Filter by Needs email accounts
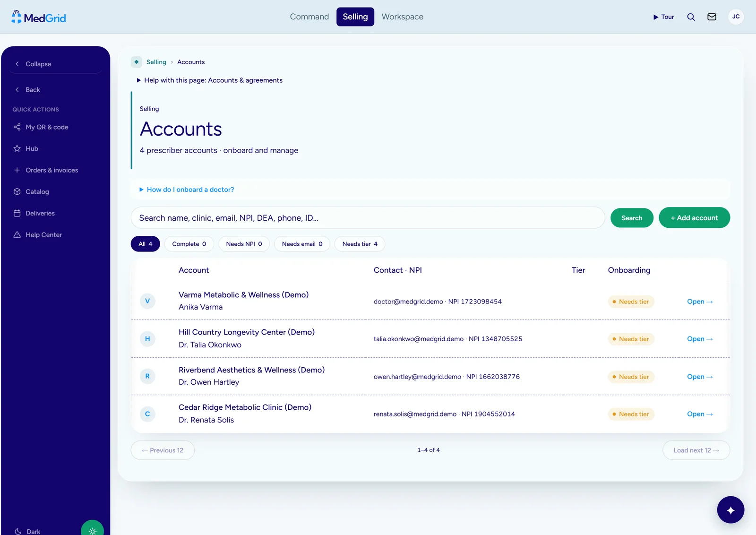The height and width of the screenshot is (535, 756). point(302,244)
